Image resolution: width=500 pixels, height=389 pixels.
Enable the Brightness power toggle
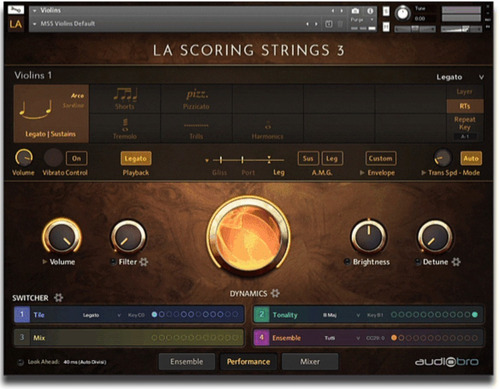(x=347, y=262)
